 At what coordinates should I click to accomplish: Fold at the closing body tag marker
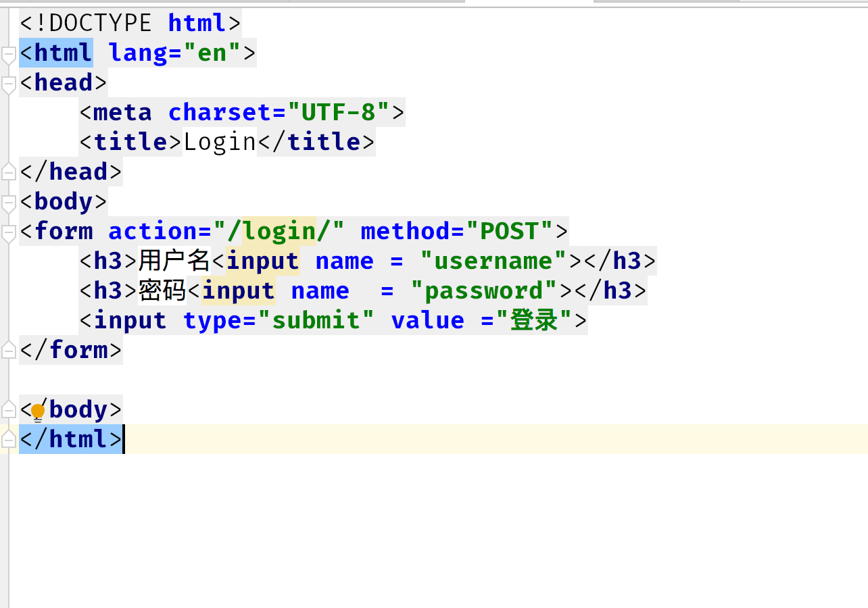point(9,409)
